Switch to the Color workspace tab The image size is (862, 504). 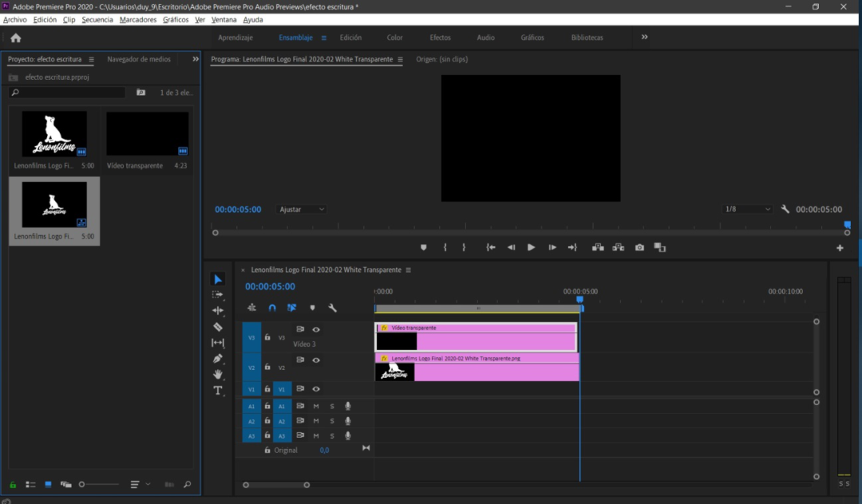395,37
